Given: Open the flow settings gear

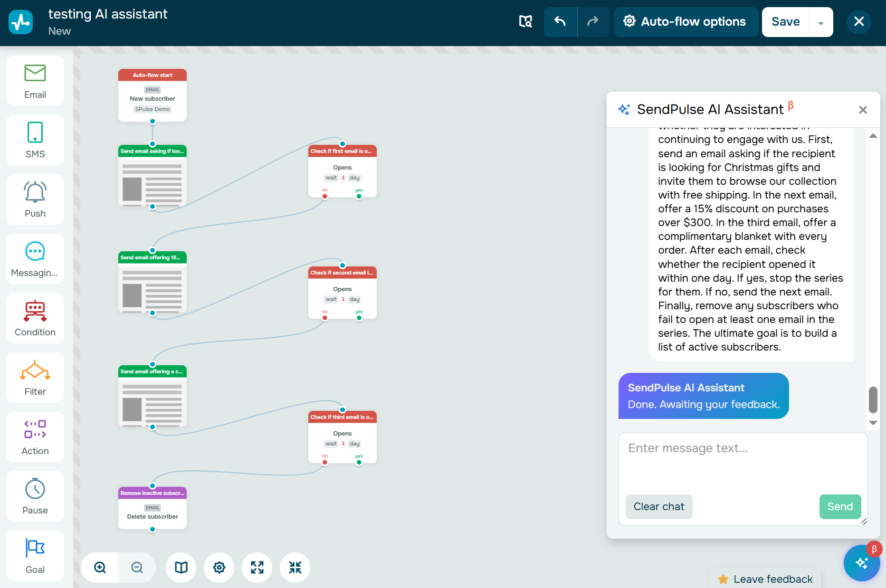Looking at the screenshot, I should tap(219, 567).
